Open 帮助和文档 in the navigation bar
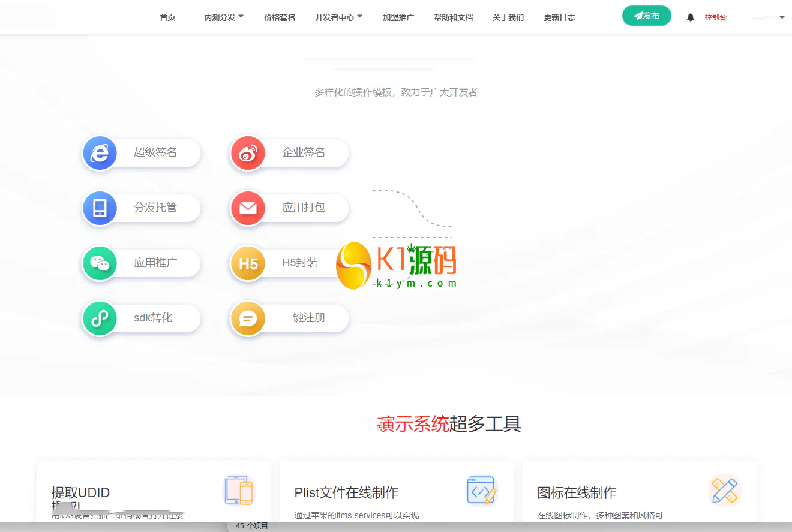The image size is (792, 532). click(x=454, y=17)
